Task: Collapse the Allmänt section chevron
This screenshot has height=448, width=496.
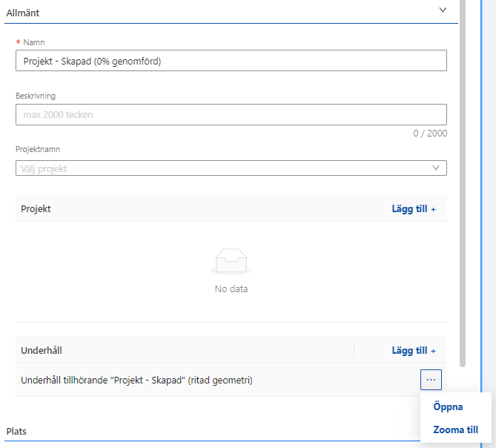Action: click(x=443, y=10)
